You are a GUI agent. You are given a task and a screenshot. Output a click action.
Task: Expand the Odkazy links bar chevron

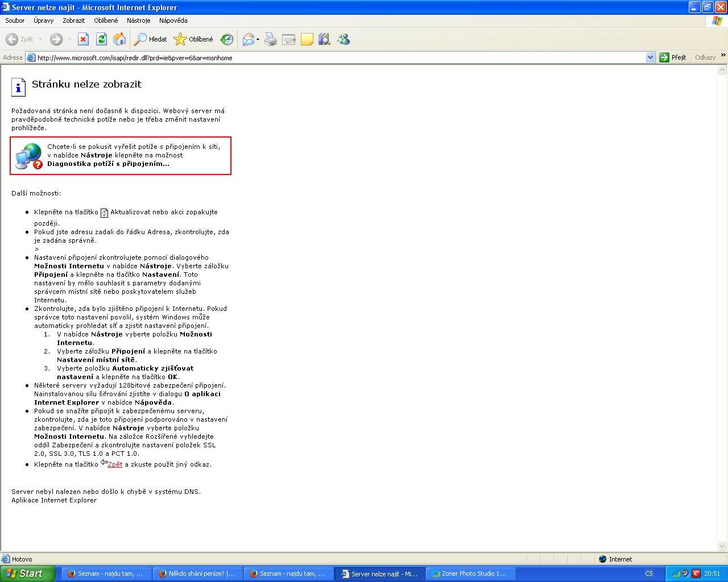point(723,55)
